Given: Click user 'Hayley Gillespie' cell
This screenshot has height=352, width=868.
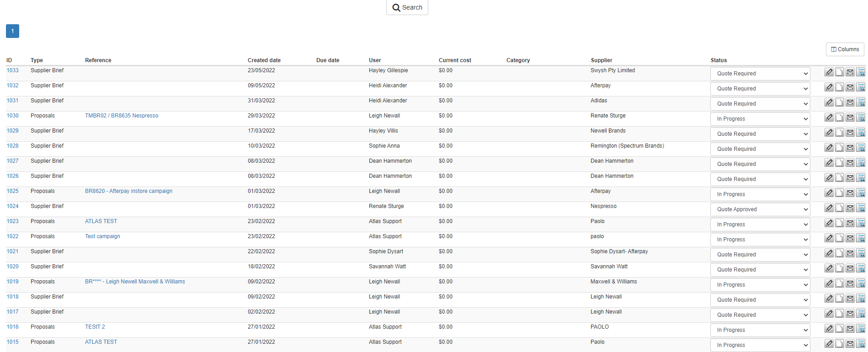Looking at the screenshot, I should pos(388,70).
